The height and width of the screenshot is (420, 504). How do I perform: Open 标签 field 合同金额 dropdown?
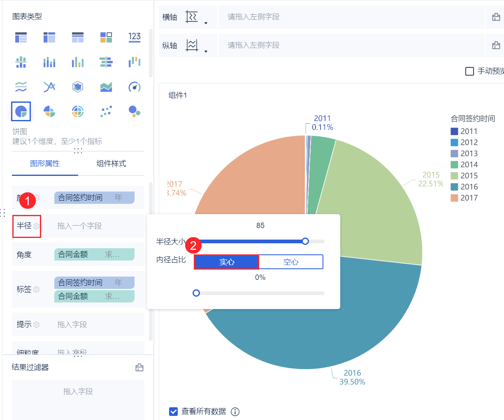94,296
